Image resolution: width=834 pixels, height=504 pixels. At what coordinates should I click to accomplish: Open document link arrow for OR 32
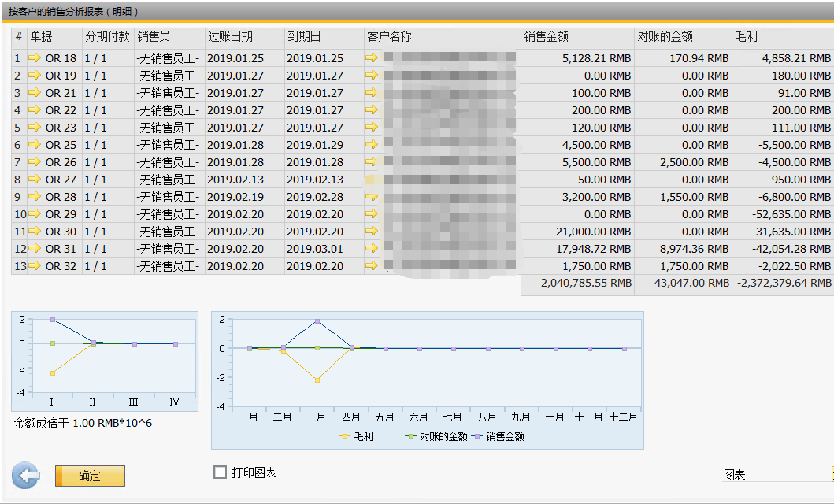[x=35, y=266]
